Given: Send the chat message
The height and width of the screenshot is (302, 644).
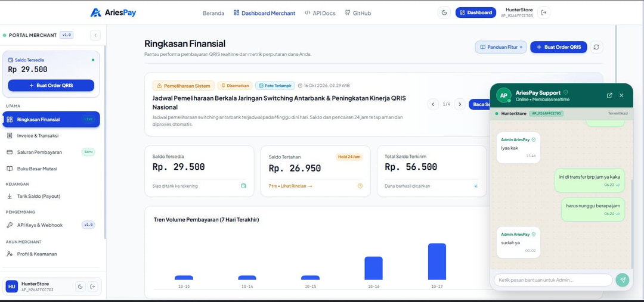Looking at the screenshot, I should pyautogui.click(x=622, y=280).
